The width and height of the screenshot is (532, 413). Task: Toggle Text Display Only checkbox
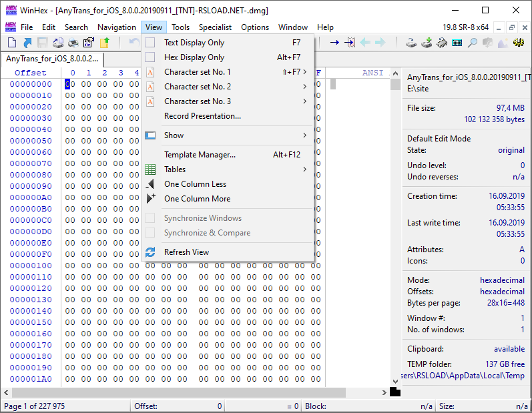pyautogui.click(x=150, y=43)
